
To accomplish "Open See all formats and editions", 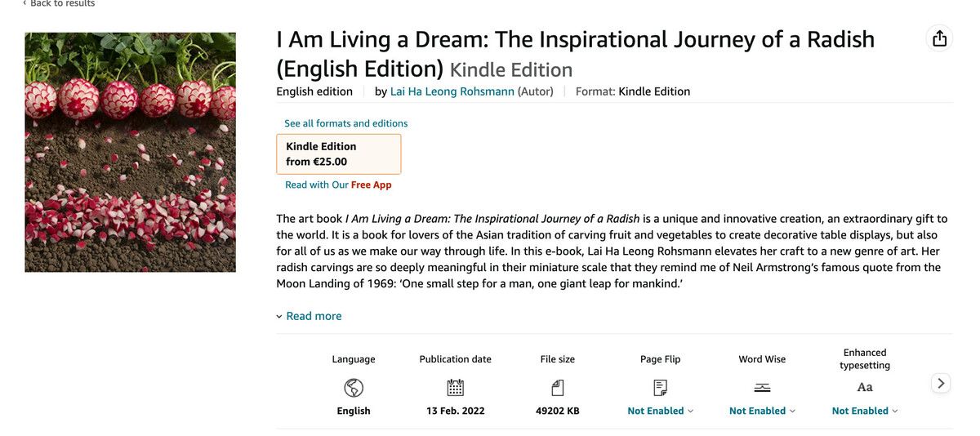I will (345, 123).
